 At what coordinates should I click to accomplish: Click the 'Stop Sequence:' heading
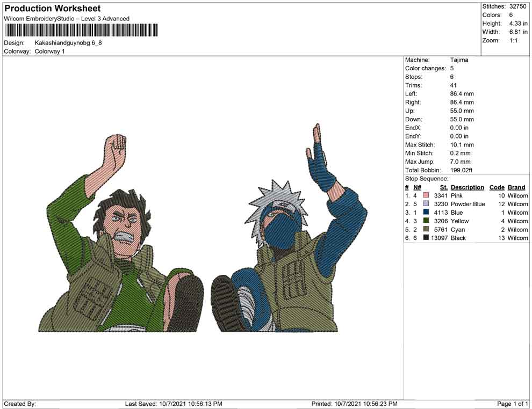point(427,179)
